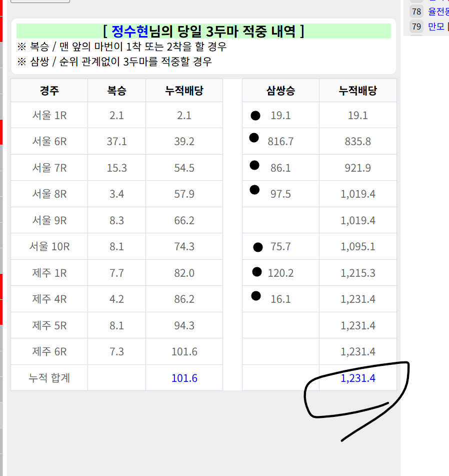Click the black dot beside 816.7
The image size is (449, 476).
point(254,138)
